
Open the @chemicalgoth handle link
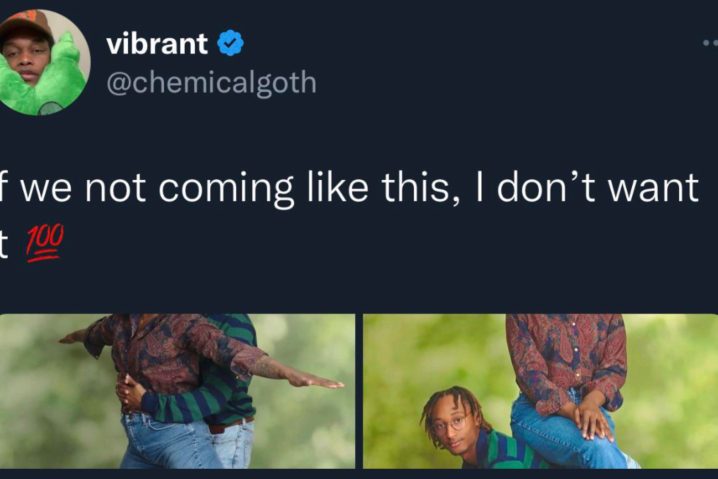(212, 83)
